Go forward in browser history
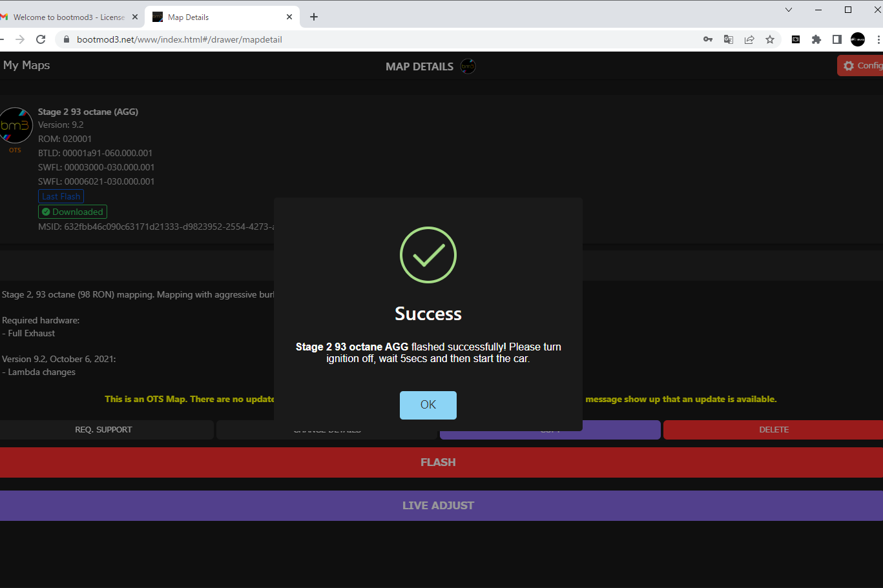This screenshot has width=883, height=588. 20,39
